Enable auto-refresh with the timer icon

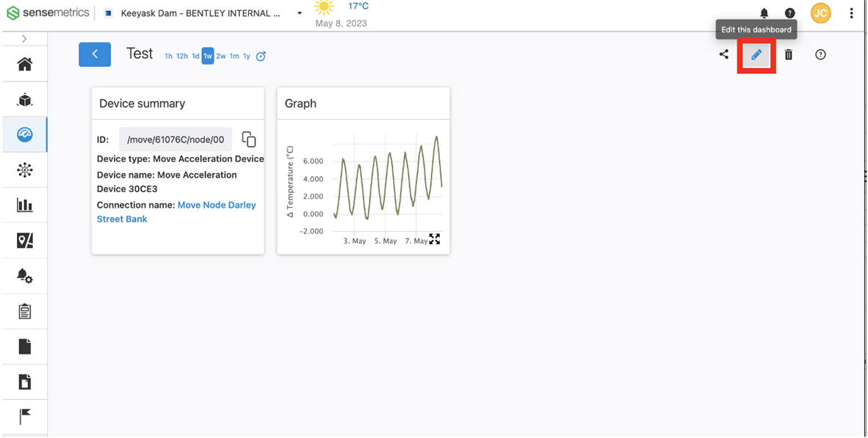pyautogui.click(x=261, y=56)
